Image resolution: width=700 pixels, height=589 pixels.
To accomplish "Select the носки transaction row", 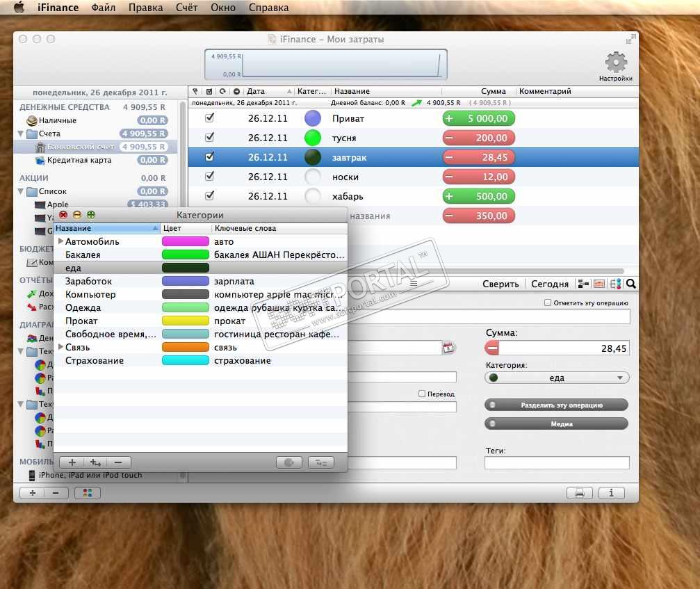I will click(x=413, y=177).
